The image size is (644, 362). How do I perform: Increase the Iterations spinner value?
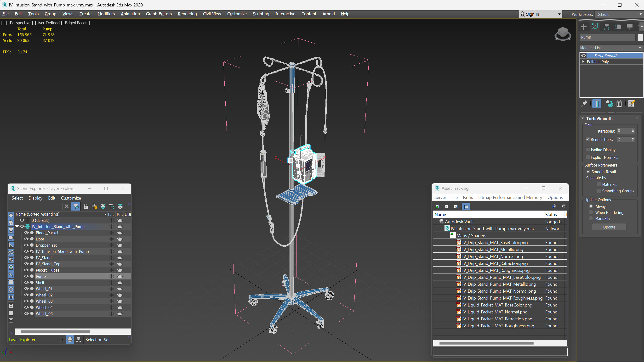tap(633, 130)
